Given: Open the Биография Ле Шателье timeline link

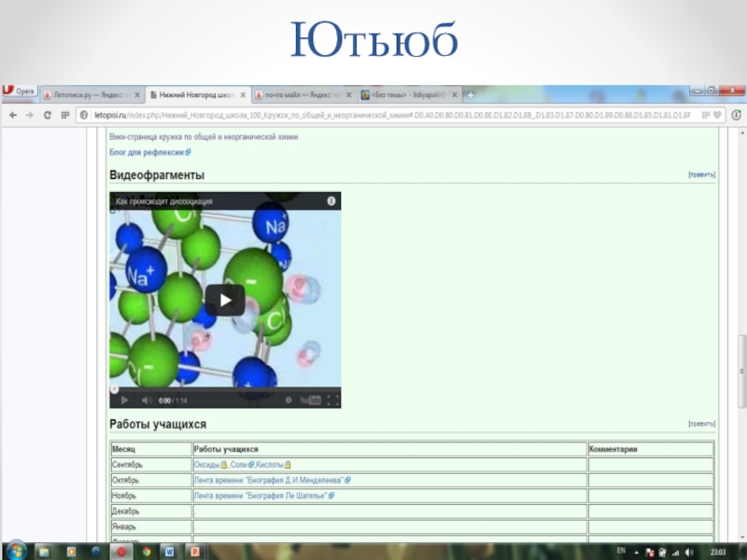Looking at the screenshot, I should coord(261,496).
